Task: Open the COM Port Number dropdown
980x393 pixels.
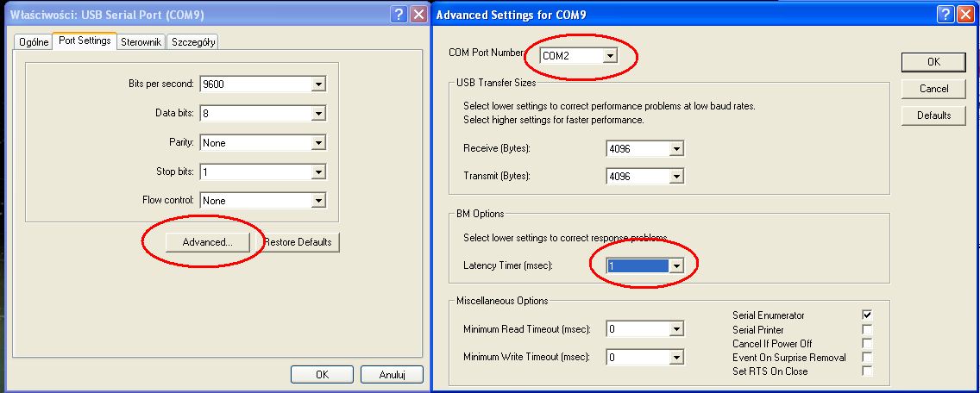Action: tap(611, 55)
